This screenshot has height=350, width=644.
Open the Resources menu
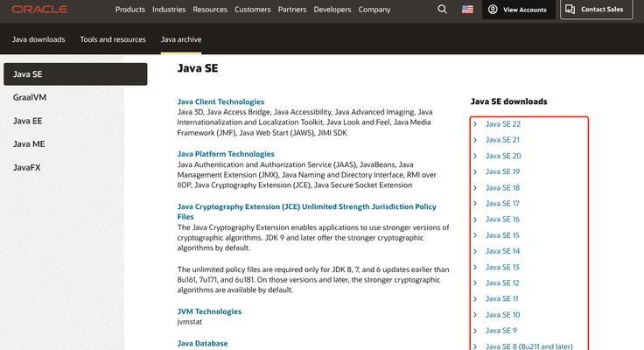[x=210, y=10]
